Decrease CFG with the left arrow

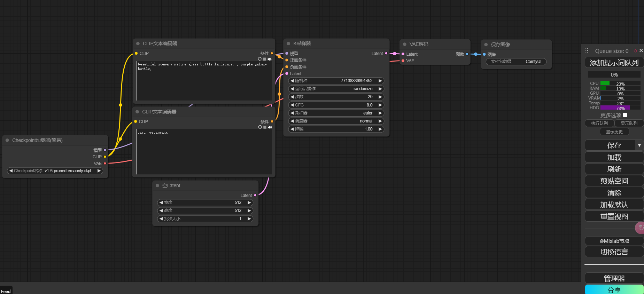[x=292, y=105]
